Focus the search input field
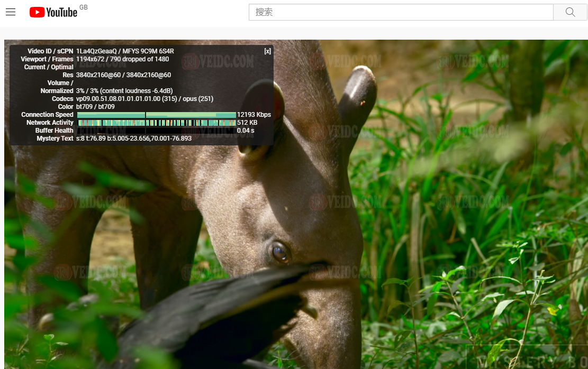This screenshot has width=588, height=369. [401, 12]
